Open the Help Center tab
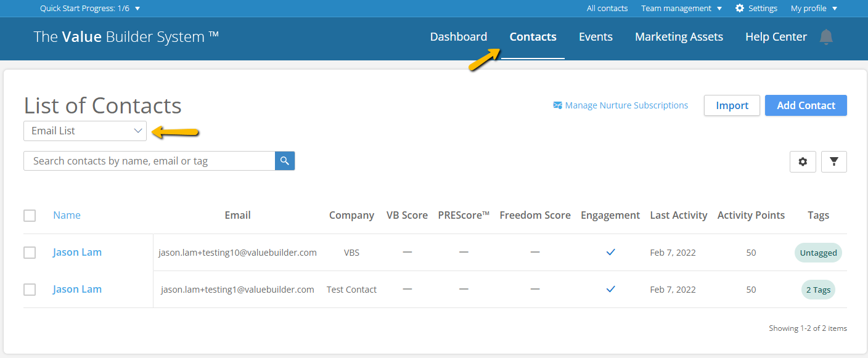868x358 pixels. coord(776,37)
